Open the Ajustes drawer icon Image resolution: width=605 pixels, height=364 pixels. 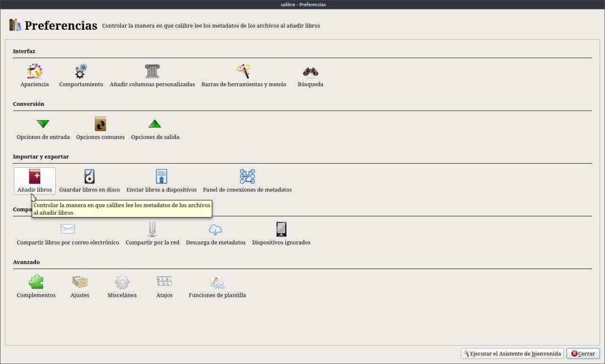click(80, 282)
